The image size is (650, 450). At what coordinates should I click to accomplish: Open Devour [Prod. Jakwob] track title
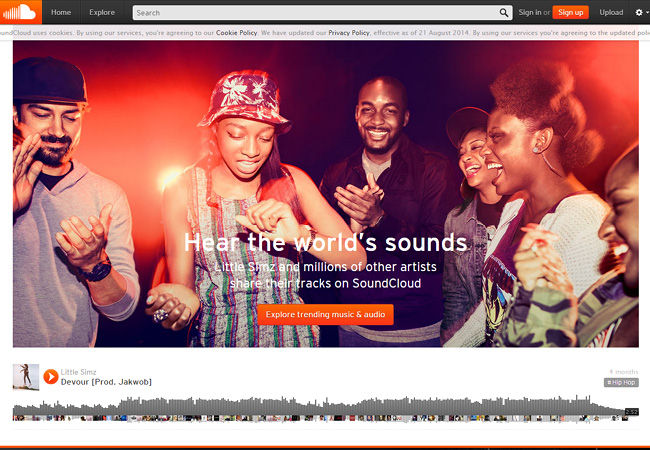(106, 382)
